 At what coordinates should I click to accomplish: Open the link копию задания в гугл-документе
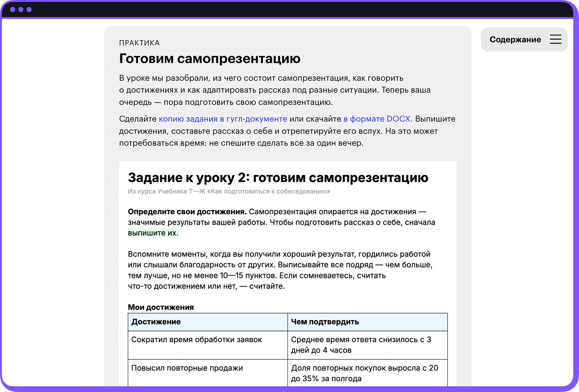223,119
